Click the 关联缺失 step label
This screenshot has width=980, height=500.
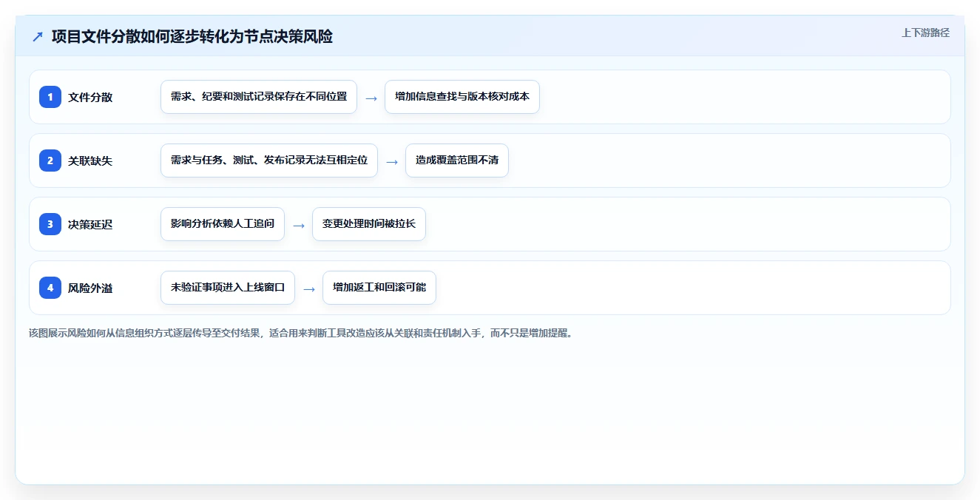point(90,161)
